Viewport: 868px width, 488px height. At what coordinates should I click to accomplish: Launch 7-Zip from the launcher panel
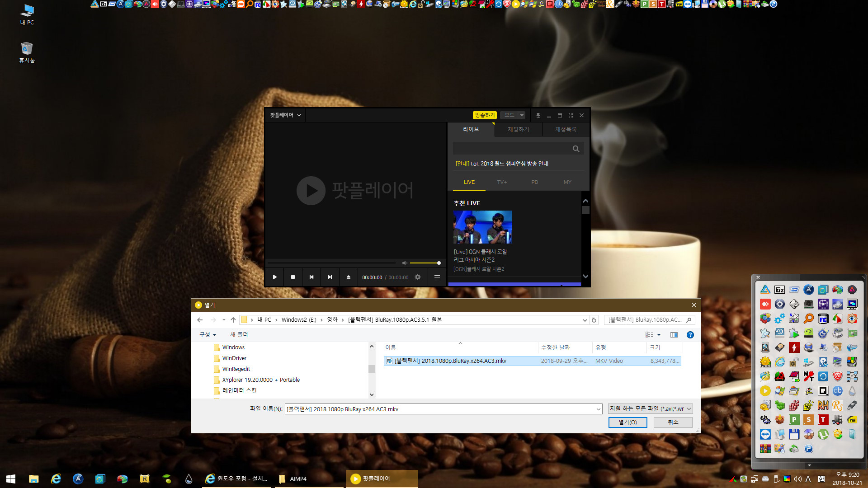click(x=780, y=290)
